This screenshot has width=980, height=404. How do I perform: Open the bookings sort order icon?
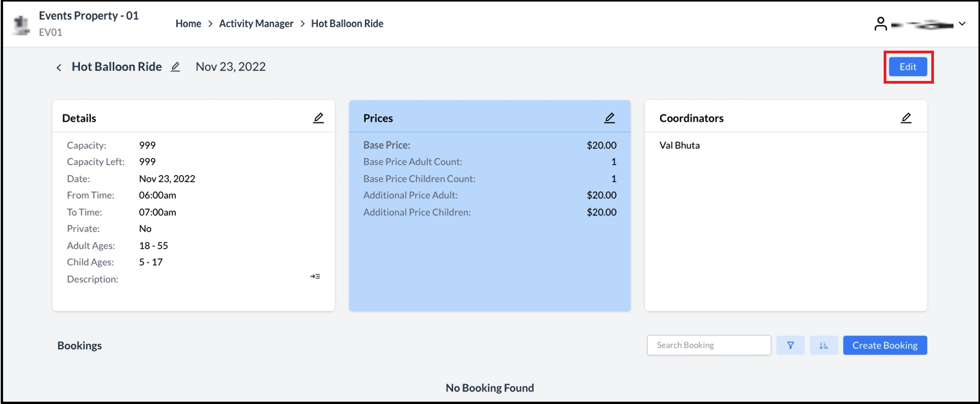coord(824,345)
